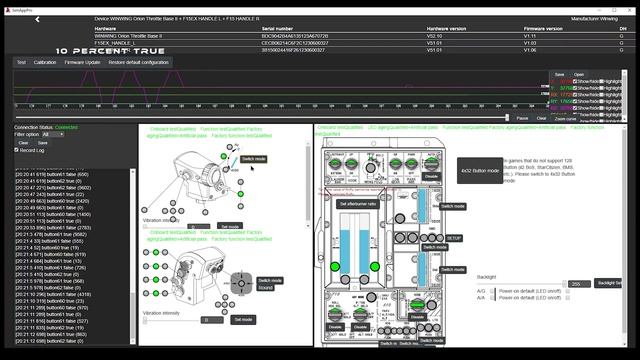Open the Firmware Update tab
Image resolution: width=640 pixels, height=360 pixels.
pos(82,62)
